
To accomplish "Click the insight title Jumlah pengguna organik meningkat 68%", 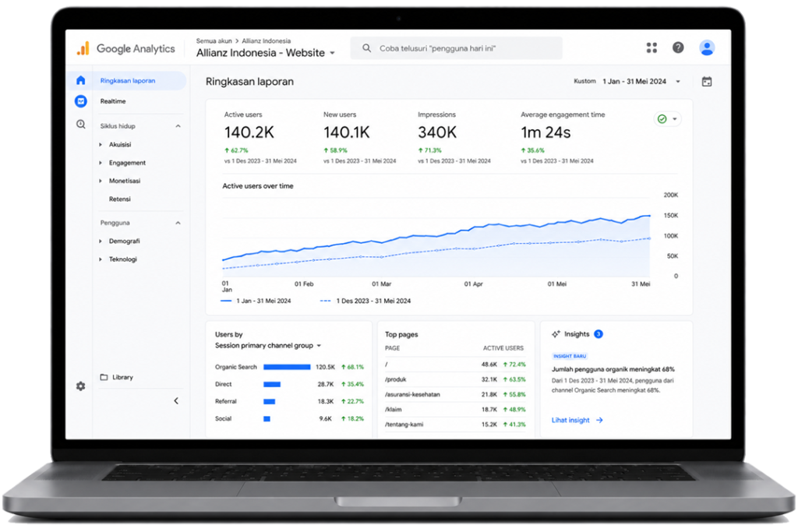I will [x=613, y=369].
